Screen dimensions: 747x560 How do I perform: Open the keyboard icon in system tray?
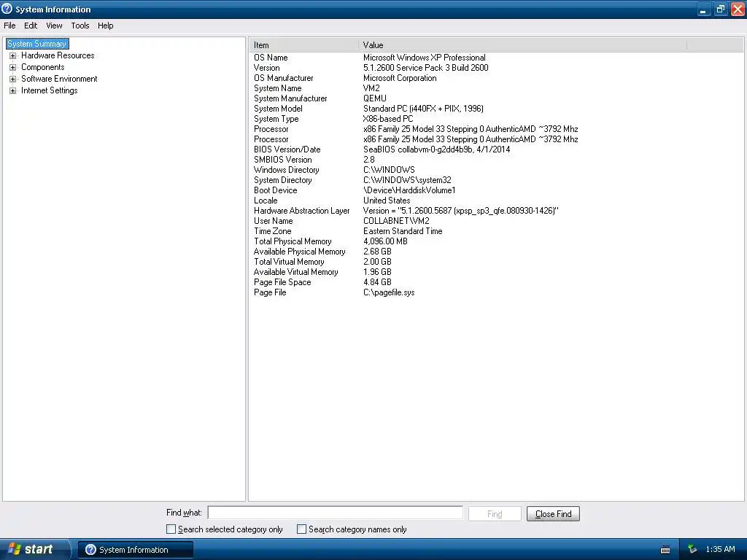[665, 550]
